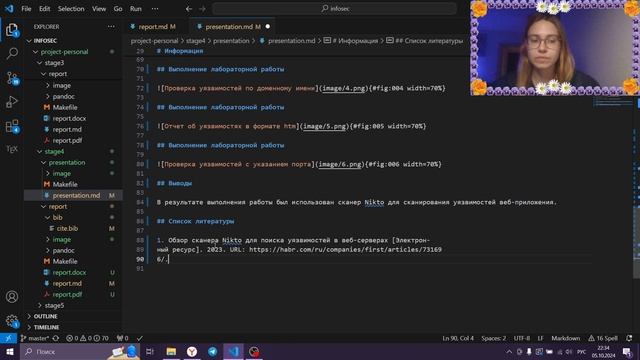
Task: Open the ports forwarded indicator
Action: point(122,338)
